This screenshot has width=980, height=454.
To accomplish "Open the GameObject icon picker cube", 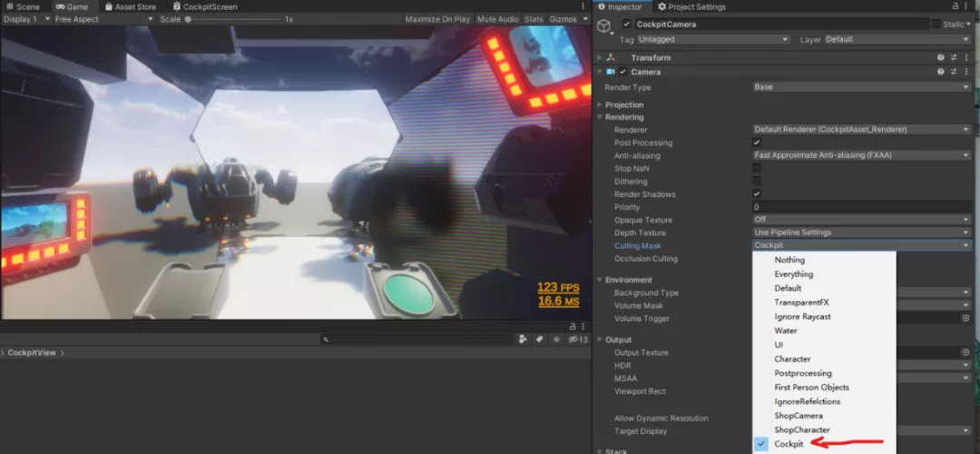I will (603, 26).
